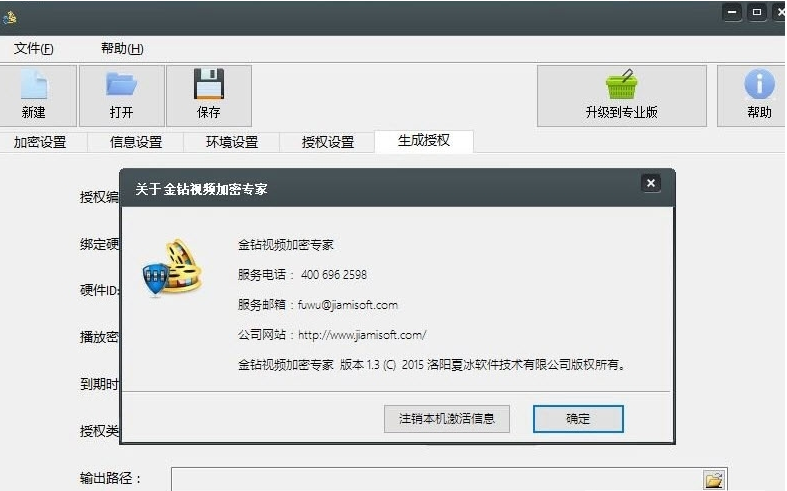Click the film reel shield logo in the About dialog
The image size is (787, 491).
173,268
